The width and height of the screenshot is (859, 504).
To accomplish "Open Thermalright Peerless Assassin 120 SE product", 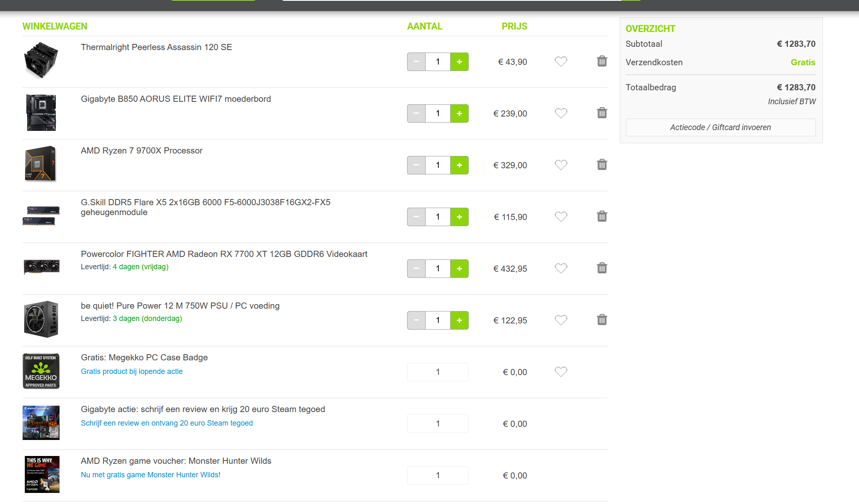I will 156,47.
